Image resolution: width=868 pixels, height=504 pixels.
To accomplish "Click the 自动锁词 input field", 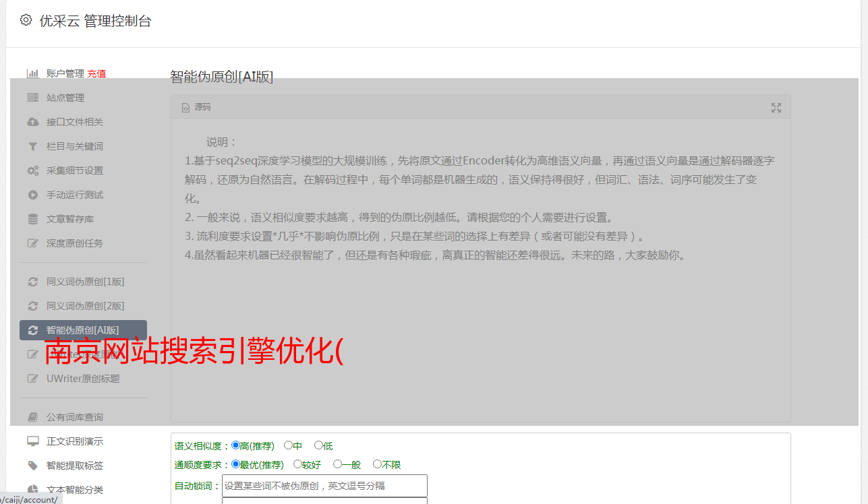I will click(324, 486).
